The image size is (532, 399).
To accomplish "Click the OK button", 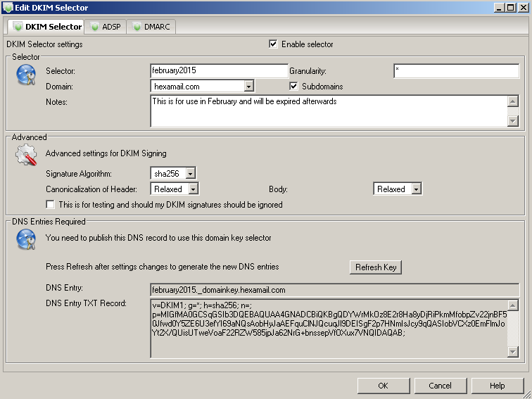I will click(383, 386).
